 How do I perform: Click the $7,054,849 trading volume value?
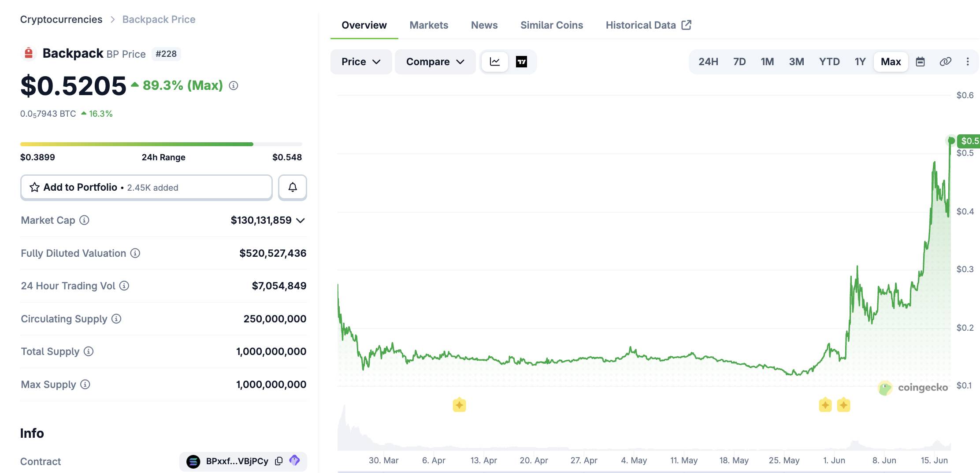(x=279, y=285)
